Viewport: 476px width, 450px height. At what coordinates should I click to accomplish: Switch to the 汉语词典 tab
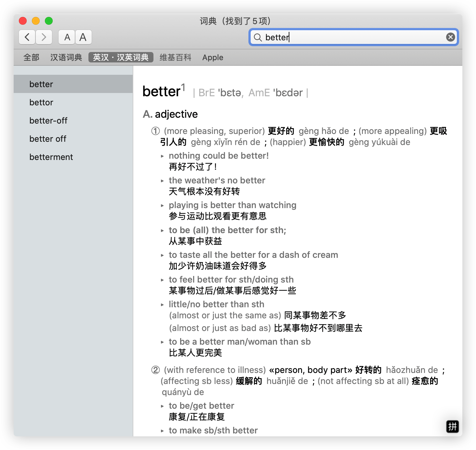point(66,58)
